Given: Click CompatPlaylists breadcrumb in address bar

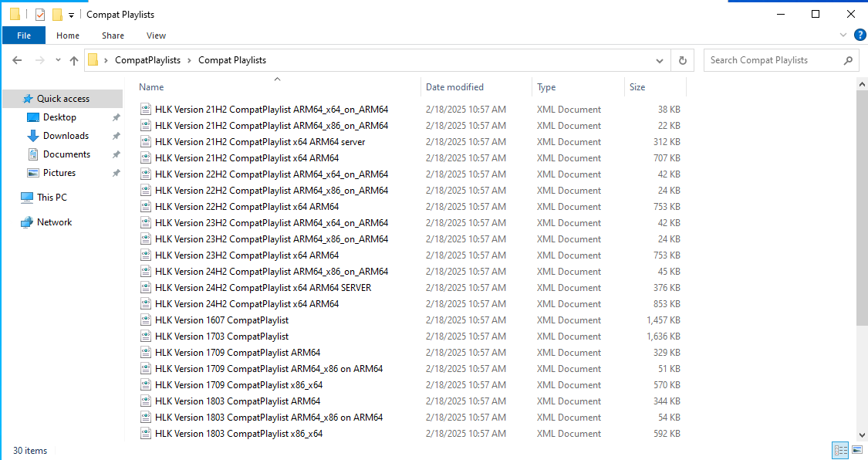Looking at the screenshot, I should 147,60.
